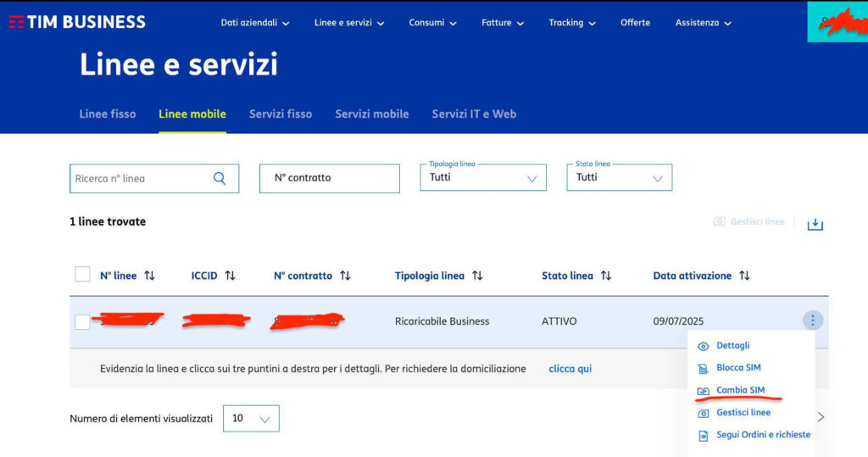
Task: Open the Tipologia linea dropdown
Action: (483, 177)
